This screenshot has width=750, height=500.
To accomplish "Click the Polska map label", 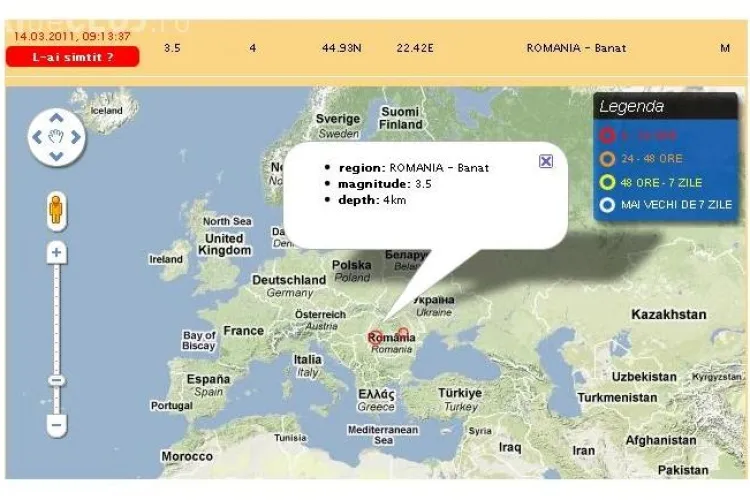I will (352, 265).
